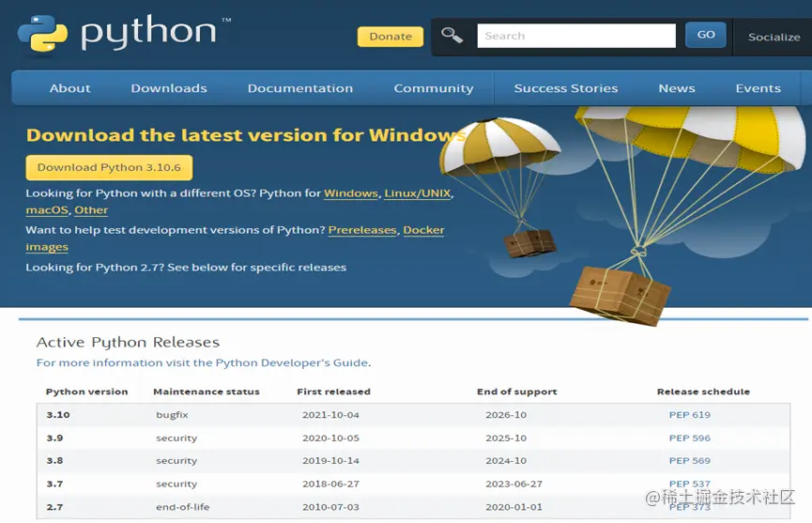Open the Prereleases link
Image resolution: width=812 pixels, height=523 pixels.
pyautogui.click(x=362, y=230)
